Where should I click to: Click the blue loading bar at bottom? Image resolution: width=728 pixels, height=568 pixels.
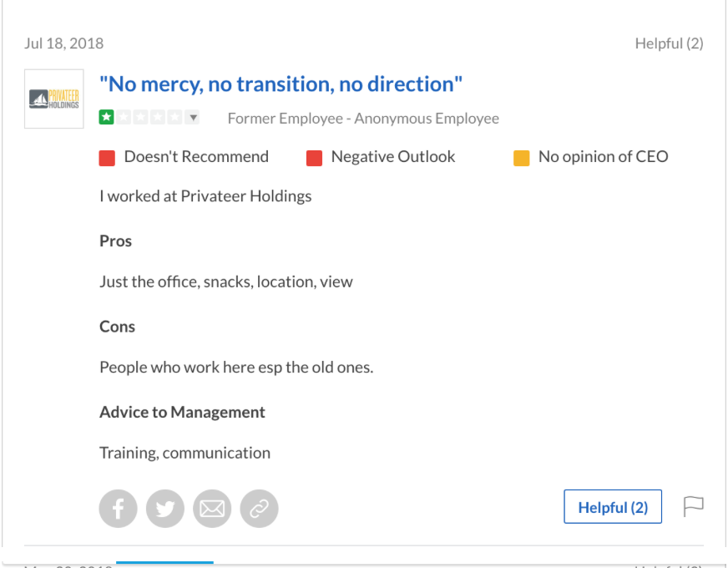[164, 563]
